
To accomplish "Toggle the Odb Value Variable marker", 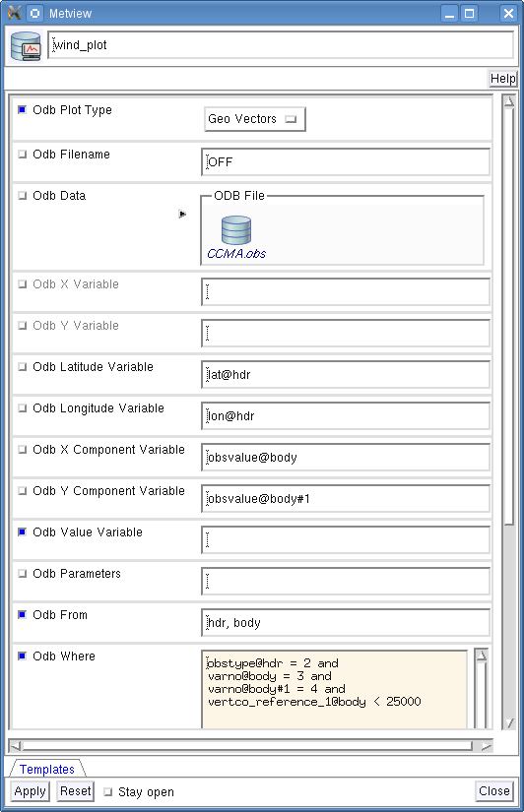I will (x=22, y=531).
